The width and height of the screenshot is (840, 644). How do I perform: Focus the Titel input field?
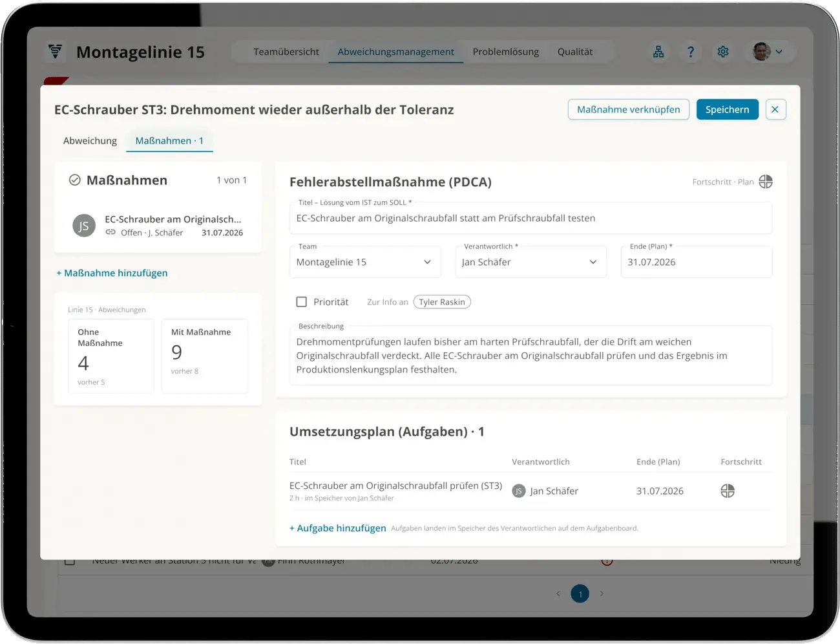pyautogui.click(x=530, y=218)
